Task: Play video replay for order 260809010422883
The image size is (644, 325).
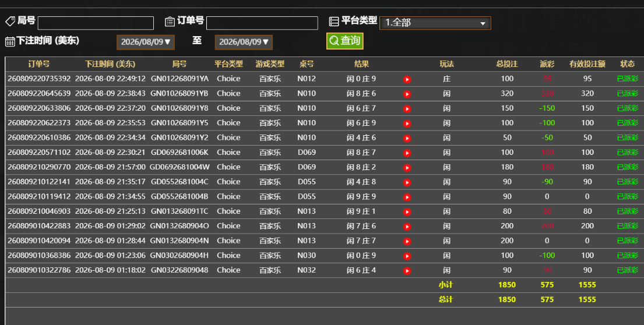Action: 407,227
